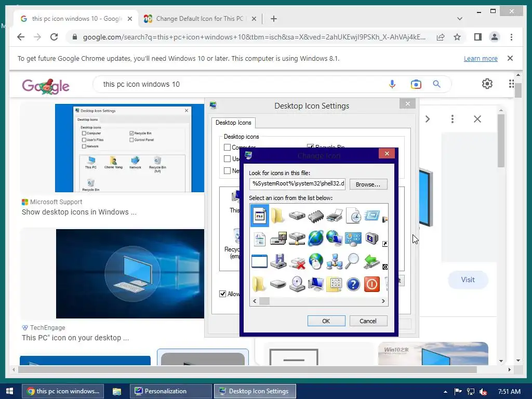Open Chrome tab search dropdown arrow
The width and height of the screenshot is (532, 399).
coord(460,19)
